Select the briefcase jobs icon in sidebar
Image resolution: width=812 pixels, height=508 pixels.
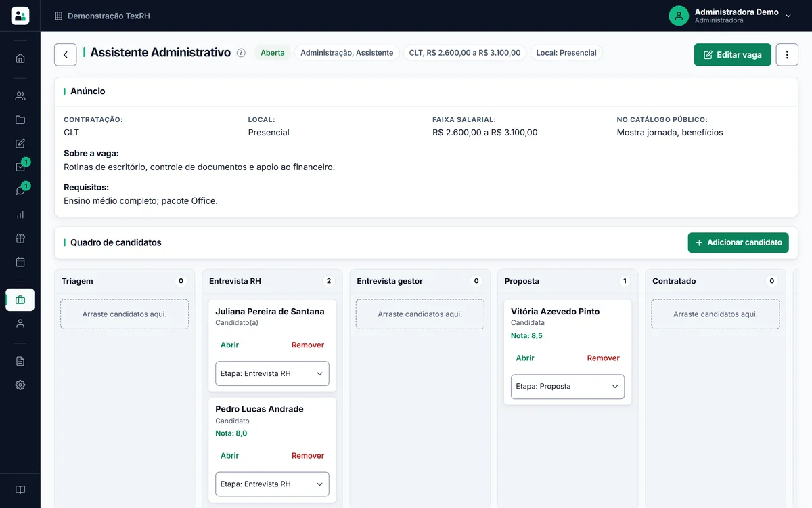[x=20, y=299]
